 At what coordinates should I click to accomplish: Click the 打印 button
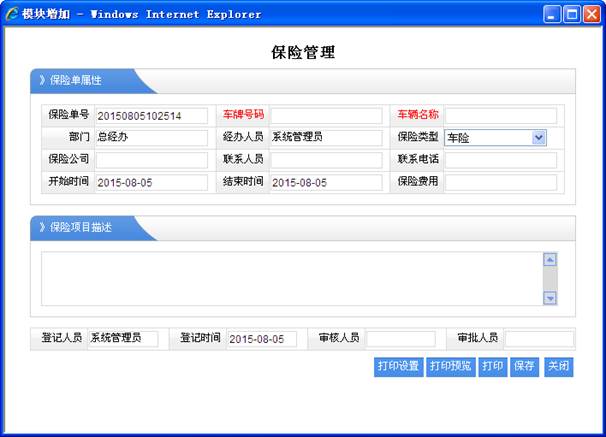(492, 367)
